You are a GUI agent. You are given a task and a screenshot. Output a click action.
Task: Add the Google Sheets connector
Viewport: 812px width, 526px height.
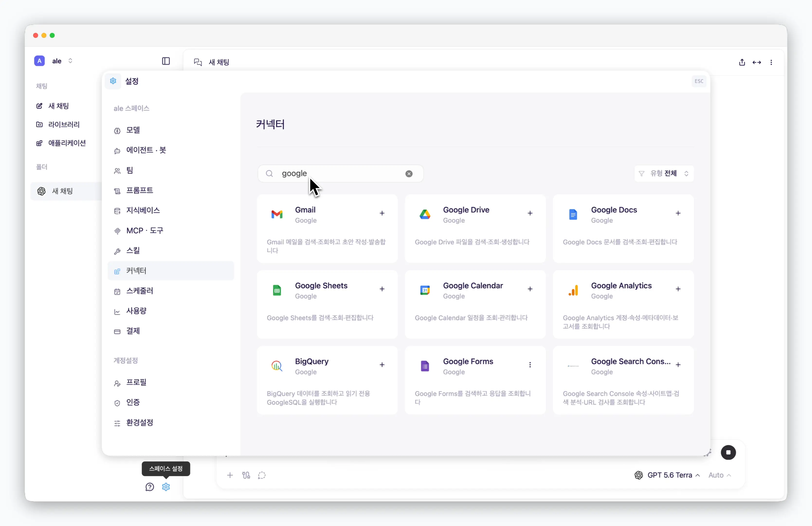[x=382, y=289]
